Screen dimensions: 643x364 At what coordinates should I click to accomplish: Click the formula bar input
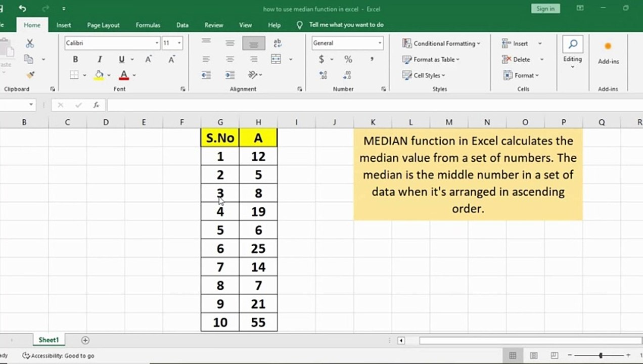(374, 105)
